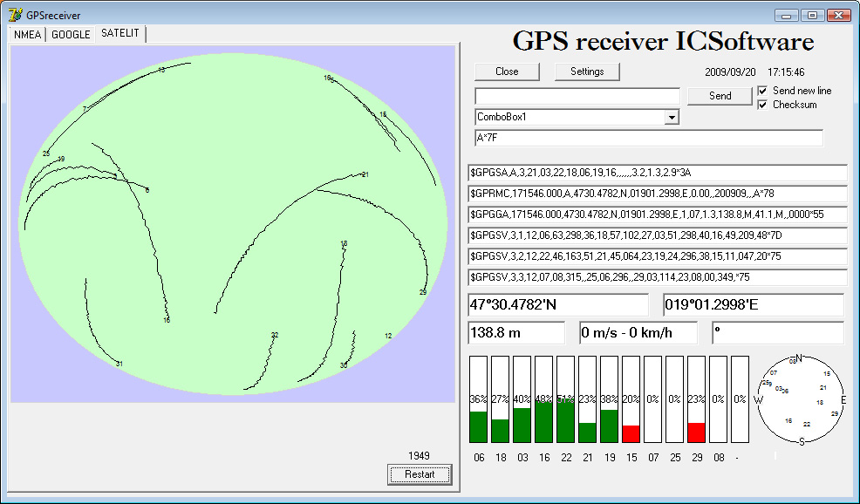Open the GOOGLE tab
Viewport: 860px width, 504px height.
(71, 35)
